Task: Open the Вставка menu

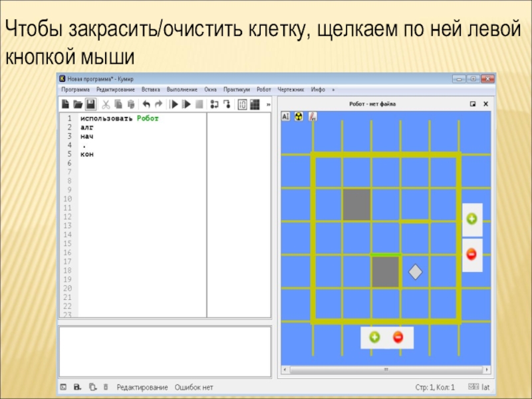Action: [151, 90]
